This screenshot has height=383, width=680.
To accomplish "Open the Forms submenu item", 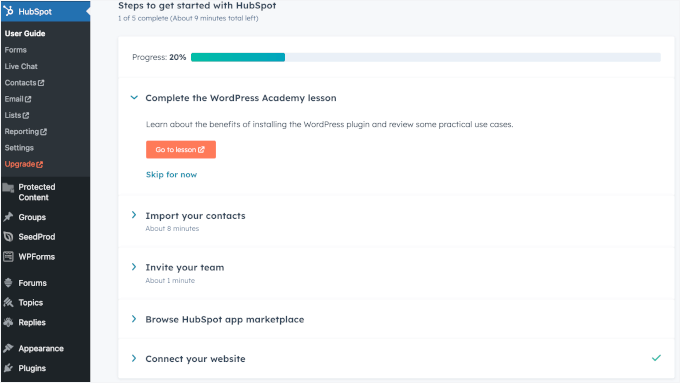I will (x=16, y=50).
